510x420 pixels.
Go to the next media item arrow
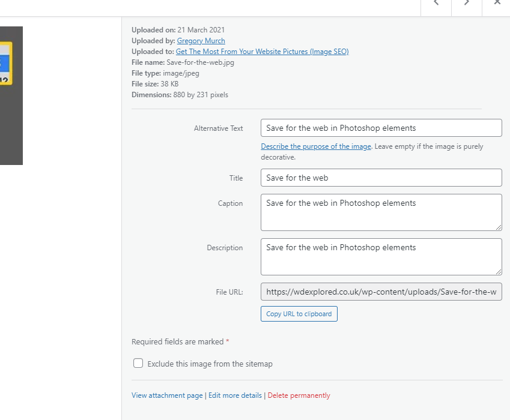click(x=467, y=4)
